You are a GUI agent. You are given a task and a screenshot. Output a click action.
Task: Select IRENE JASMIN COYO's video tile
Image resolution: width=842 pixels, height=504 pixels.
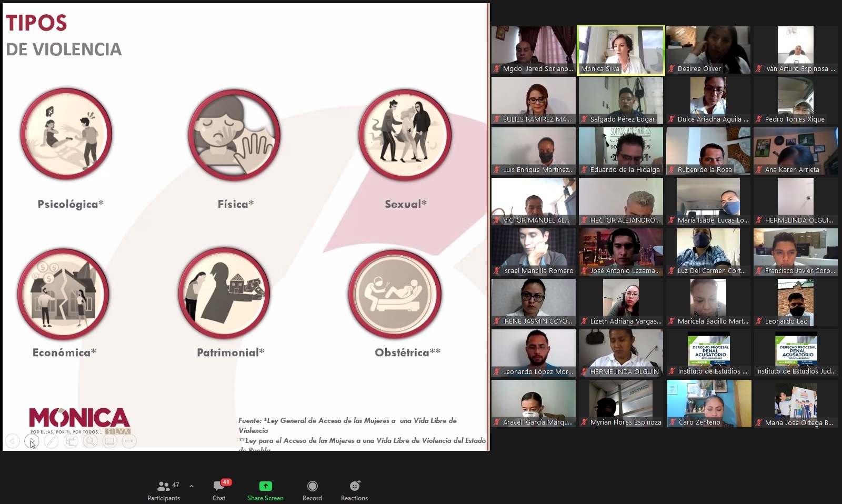tap(534, 303)
